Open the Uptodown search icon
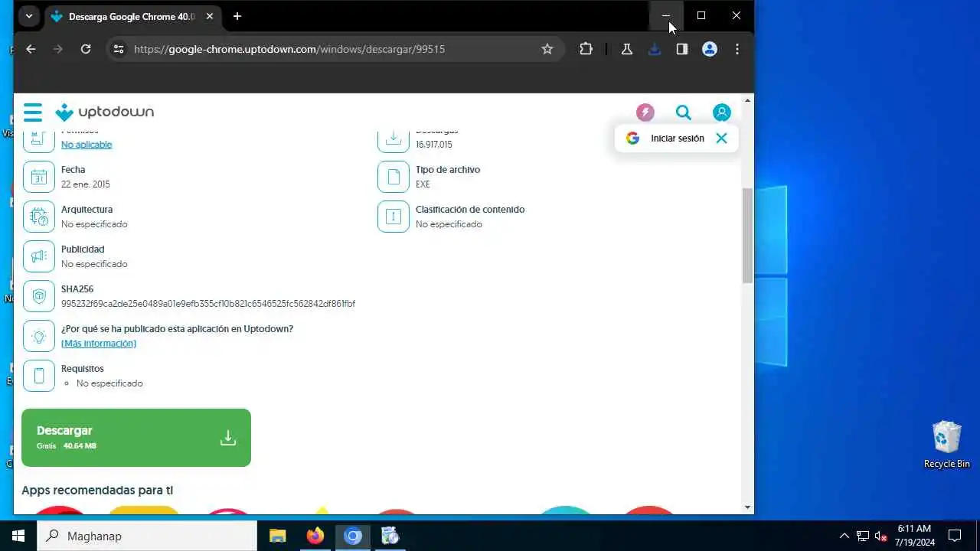The height and width of the screenshot is (551, 980). (684, 112)
